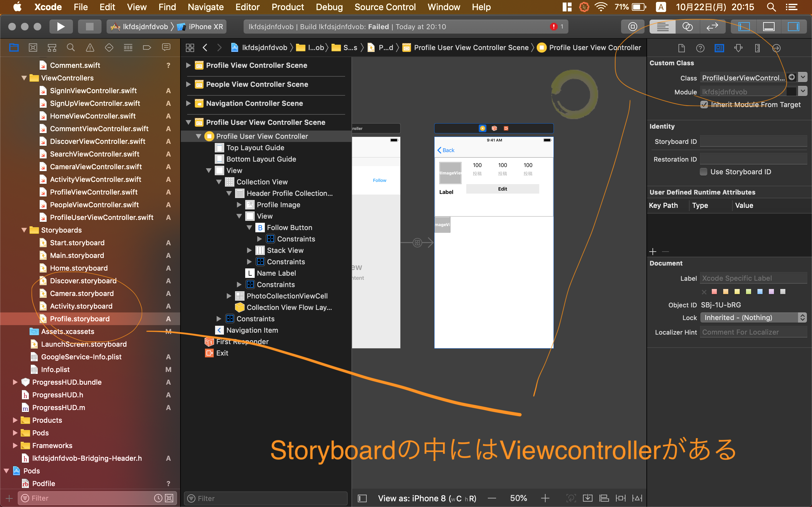The height and width of the screenshot is (507, 812).
Task: Add a runtime attribute with plus button
Action: [x=653, y=252]
